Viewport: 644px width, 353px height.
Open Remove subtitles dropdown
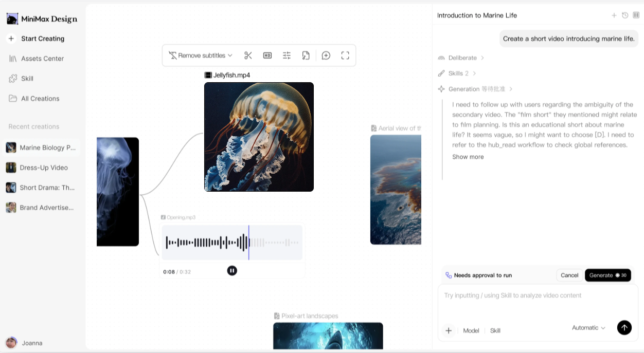[201, 55]
